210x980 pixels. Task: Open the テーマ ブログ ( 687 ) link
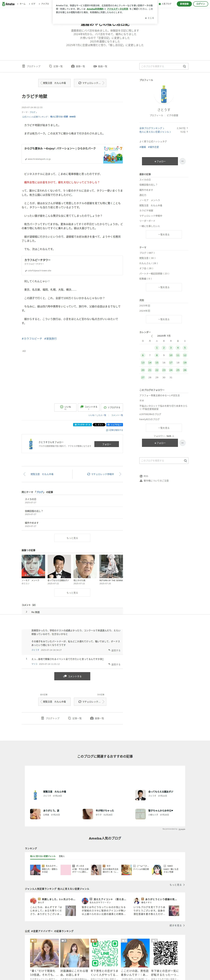pos(147,253)
